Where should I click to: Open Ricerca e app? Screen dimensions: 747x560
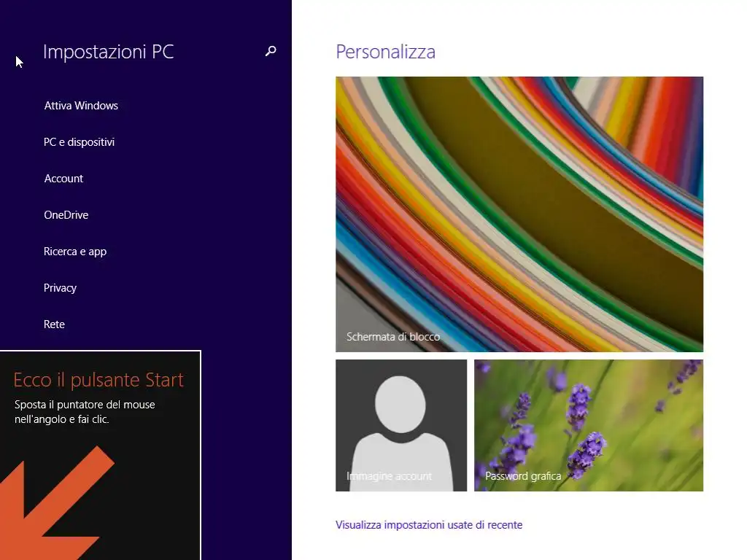coord(75,252)
